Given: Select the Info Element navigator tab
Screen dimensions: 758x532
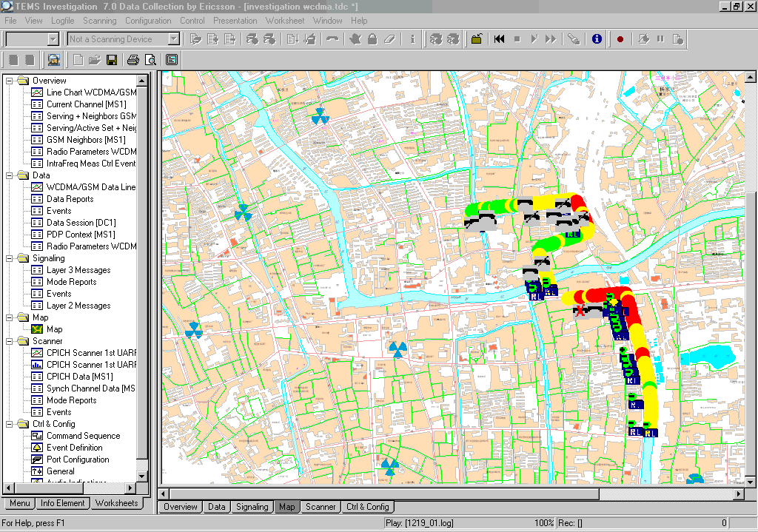Looking at the screenshot, I should (63, 503).
